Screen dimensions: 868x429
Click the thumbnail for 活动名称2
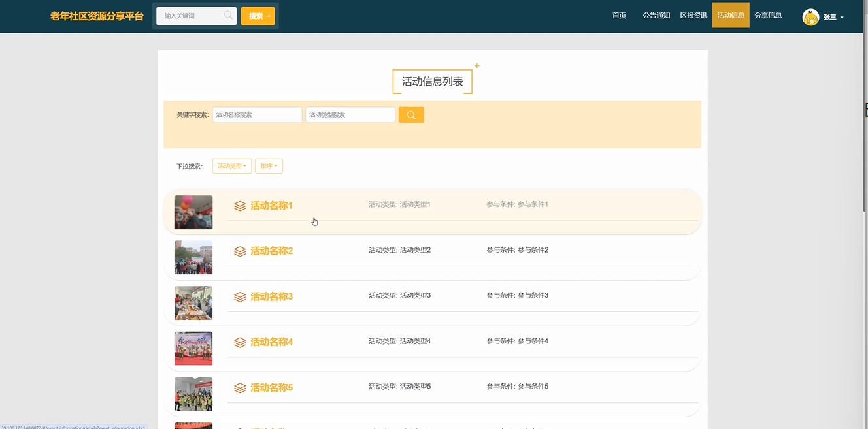(193, 257)
